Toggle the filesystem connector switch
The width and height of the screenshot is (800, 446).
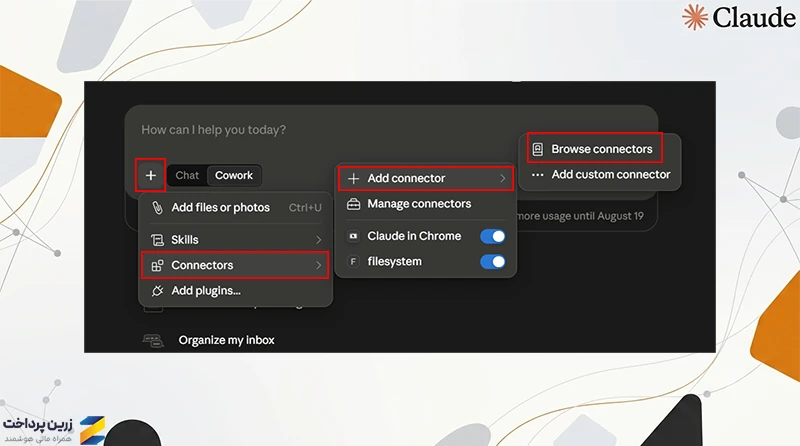(x=493, y=262)
